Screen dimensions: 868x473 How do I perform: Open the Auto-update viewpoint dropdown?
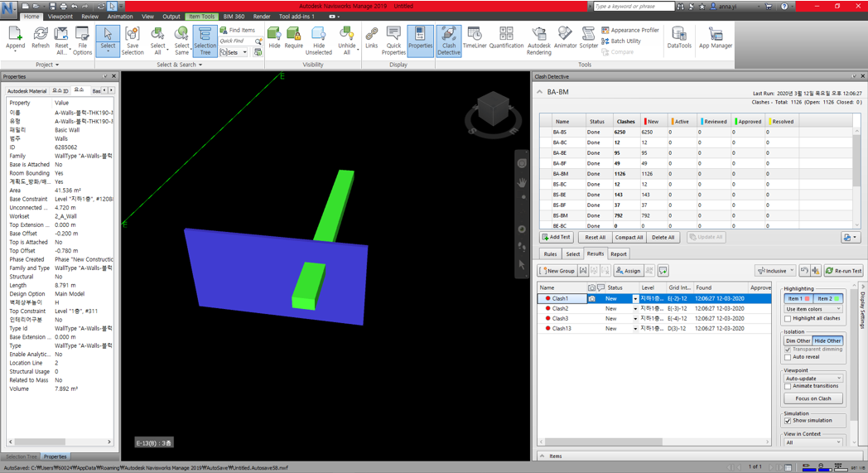pos(813,379)
